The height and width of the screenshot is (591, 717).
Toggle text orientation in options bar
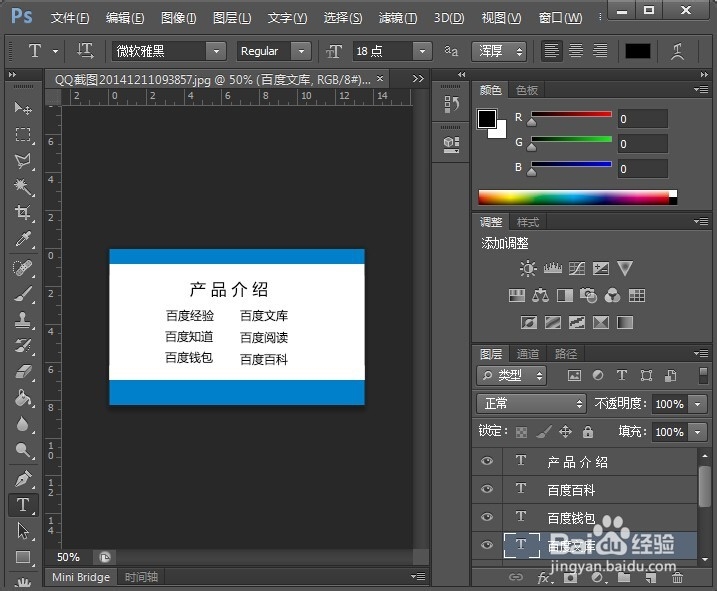[85, 51]
